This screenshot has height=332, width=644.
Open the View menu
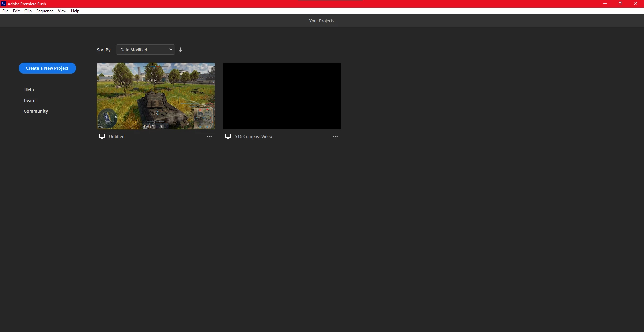tap(62, 11)
